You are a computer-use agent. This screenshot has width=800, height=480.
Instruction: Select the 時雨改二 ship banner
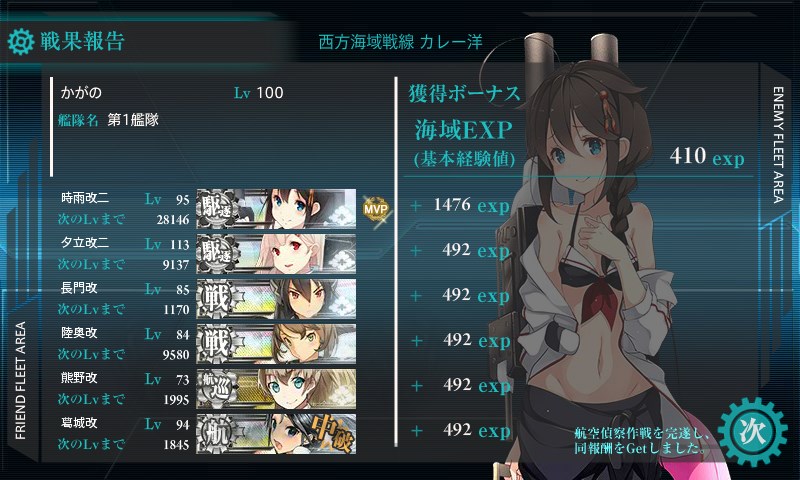pyautogui.click(x=276, y=209)
